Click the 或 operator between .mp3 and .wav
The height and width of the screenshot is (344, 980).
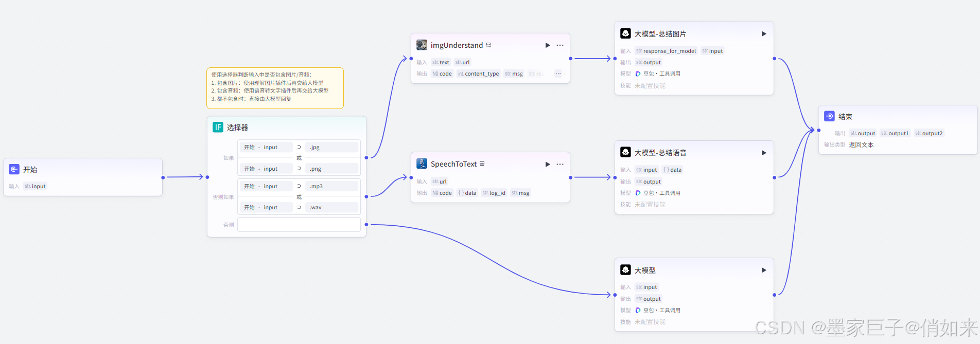(x=299, y=197)
